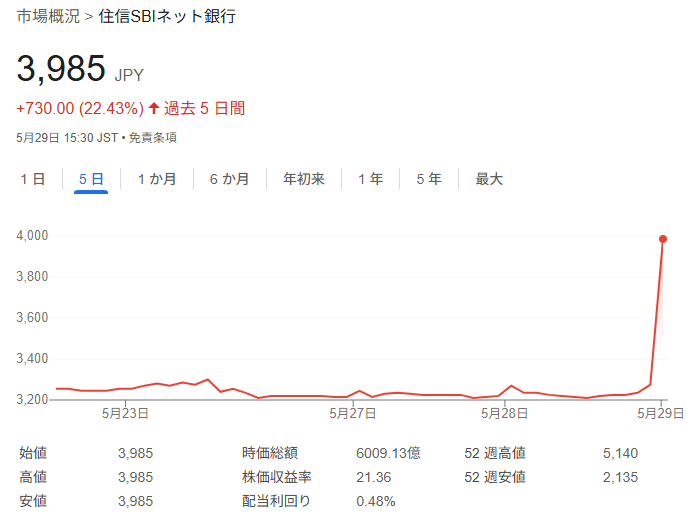Select the 5日 time range tab
The image size is (689, 530).
click(x=91, y=179)
